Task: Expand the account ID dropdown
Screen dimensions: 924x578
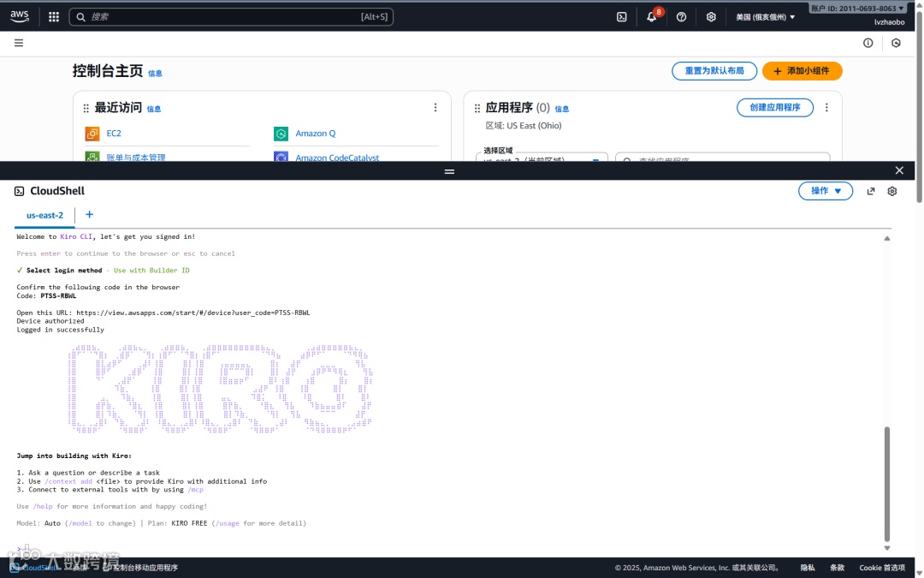Action: 856,9
